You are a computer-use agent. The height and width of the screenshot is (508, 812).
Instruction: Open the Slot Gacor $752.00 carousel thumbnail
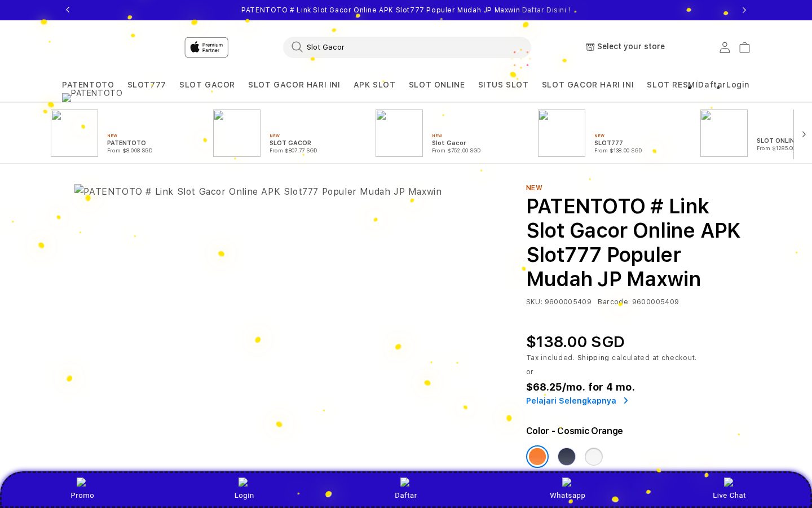point(399,133)
